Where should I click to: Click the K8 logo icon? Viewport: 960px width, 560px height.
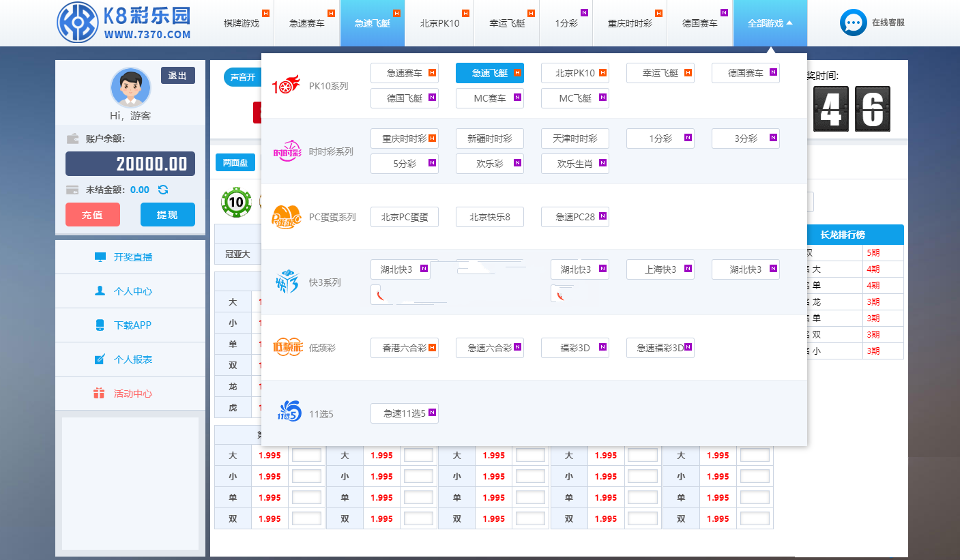[78, 23]
